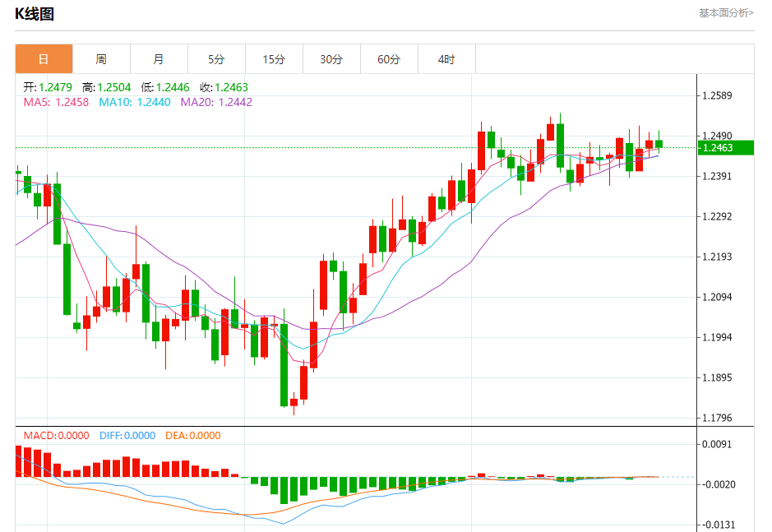
Task: Click the MA5: 1.2458 legend label
Action: click(x=56, y=102)
